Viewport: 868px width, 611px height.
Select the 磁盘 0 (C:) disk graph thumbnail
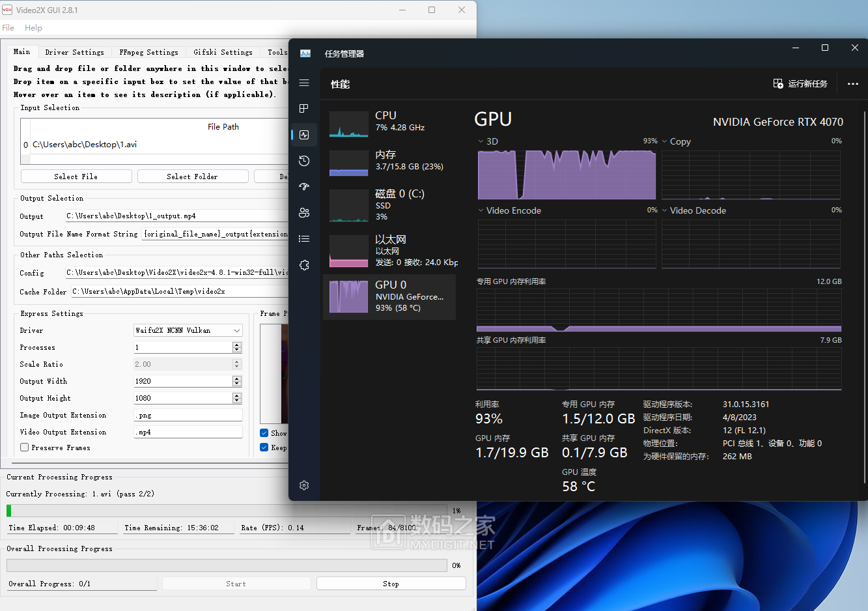(349, 205)
